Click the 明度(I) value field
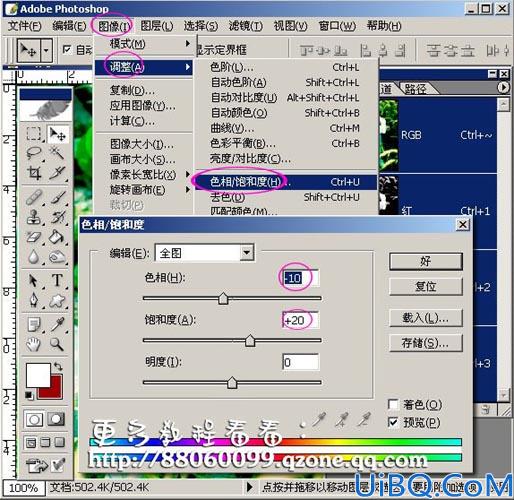The width and height of the screenshot is (514, 500). pos(300,362)
